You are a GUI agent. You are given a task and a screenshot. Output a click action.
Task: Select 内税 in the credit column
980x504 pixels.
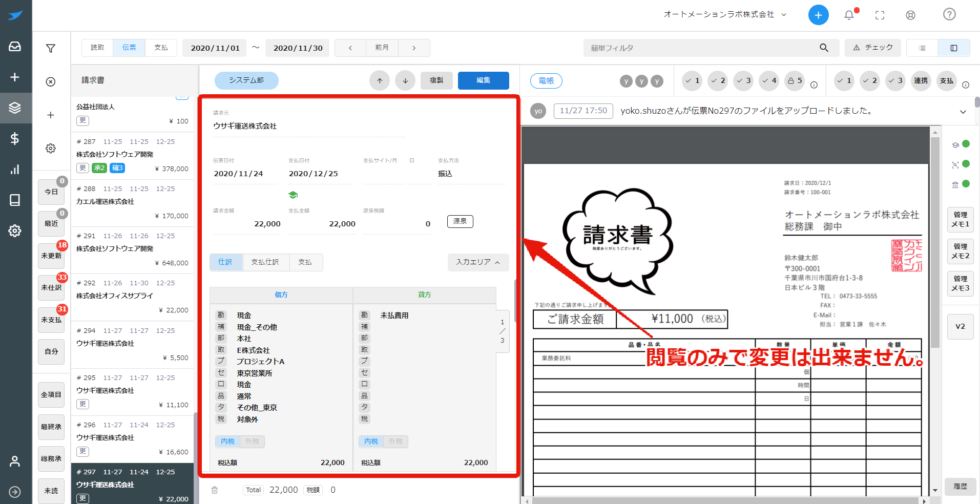(371, 442)
